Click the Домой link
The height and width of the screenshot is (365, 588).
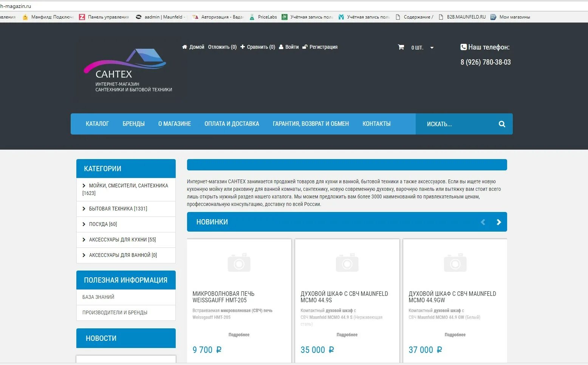(197, 47)
